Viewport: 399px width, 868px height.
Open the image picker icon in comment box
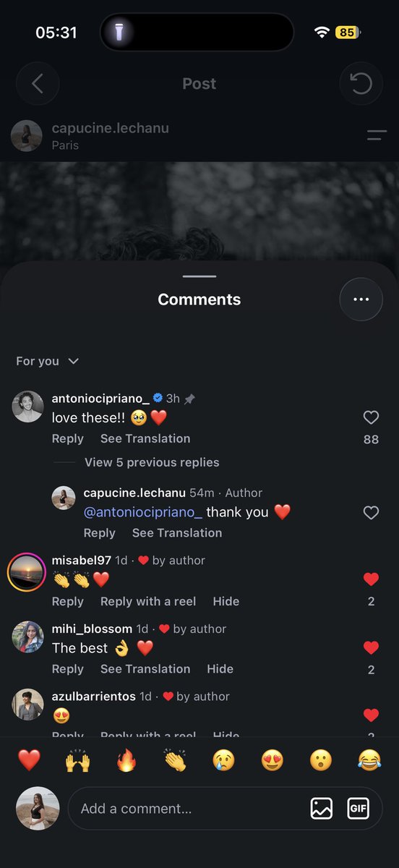[x=322, y=808]
